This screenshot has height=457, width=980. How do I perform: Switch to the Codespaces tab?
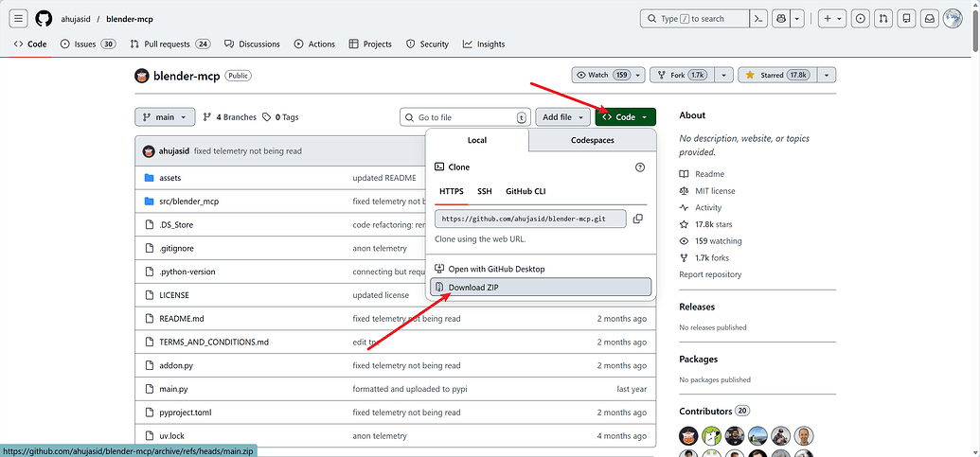593,140
